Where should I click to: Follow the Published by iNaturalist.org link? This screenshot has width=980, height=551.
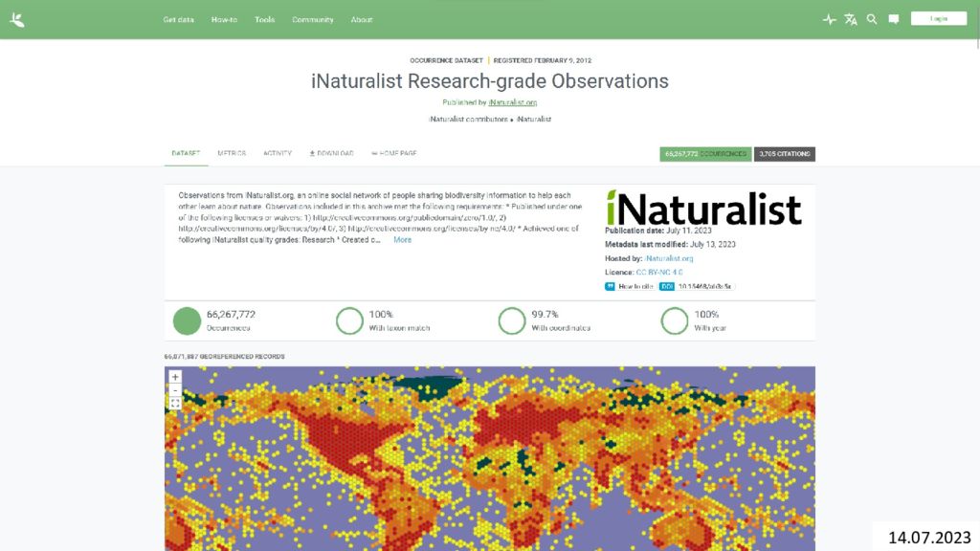tap(513, 102)
